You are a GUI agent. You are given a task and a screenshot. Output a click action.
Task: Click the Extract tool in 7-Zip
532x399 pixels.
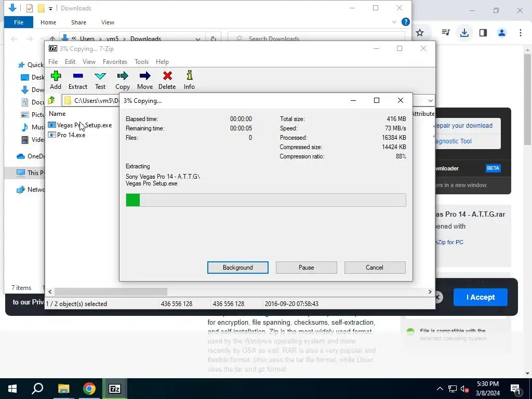pos(78,80)
